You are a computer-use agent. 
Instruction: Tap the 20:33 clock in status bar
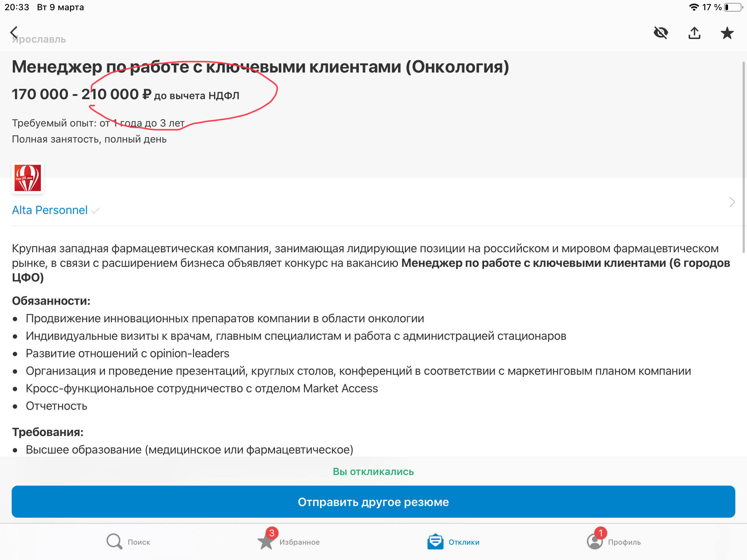tap(17, 7)
